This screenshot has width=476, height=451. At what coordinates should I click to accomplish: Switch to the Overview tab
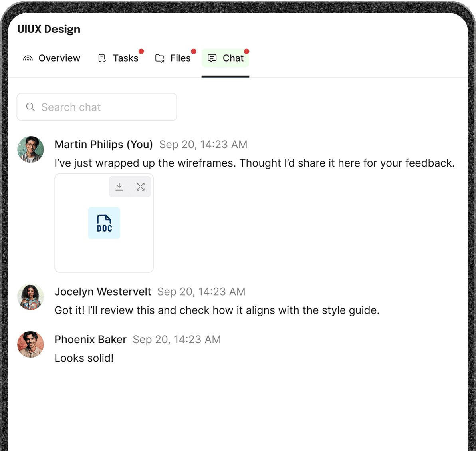[52, 58]
